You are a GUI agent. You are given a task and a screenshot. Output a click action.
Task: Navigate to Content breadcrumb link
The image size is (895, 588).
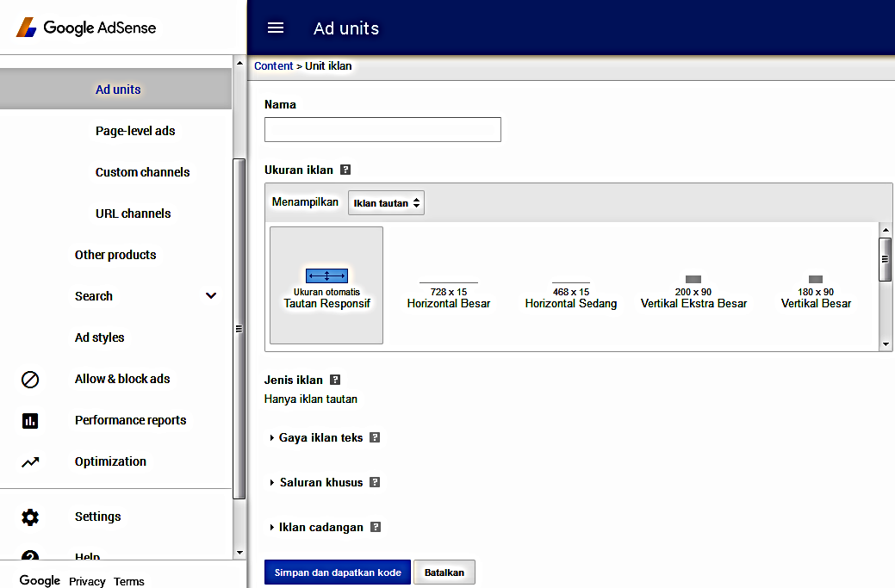point(274,65)
